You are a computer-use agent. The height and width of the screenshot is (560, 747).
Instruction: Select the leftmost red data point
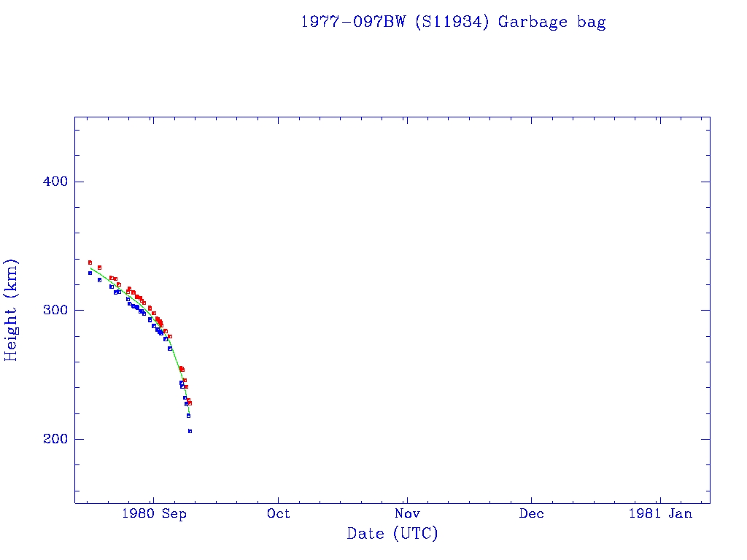click(x=90, y=262)
